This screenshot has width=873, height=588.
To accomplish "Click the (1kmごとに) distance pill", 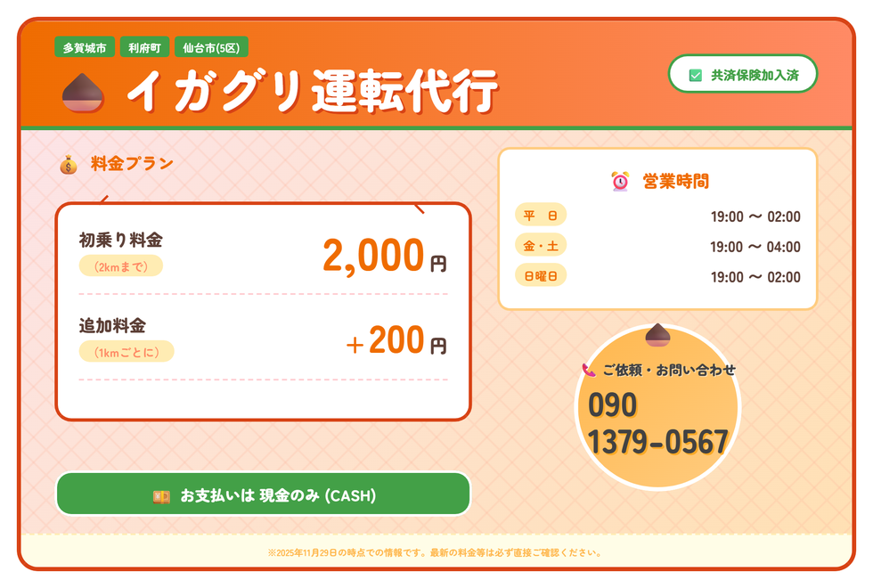I will pyautogui.click(x=126, y=352).
